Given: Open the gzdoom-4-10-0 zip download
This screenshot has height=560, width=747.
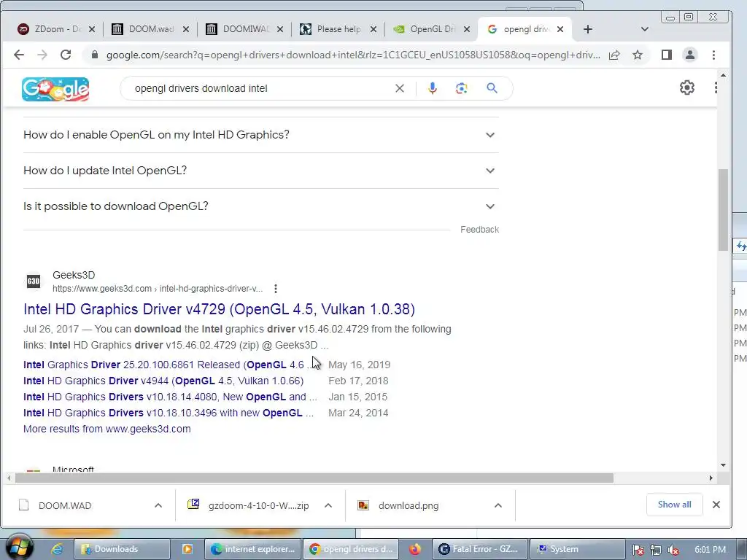Looking at the screenshot, I should pyautogui.click(x=258, y=506).
